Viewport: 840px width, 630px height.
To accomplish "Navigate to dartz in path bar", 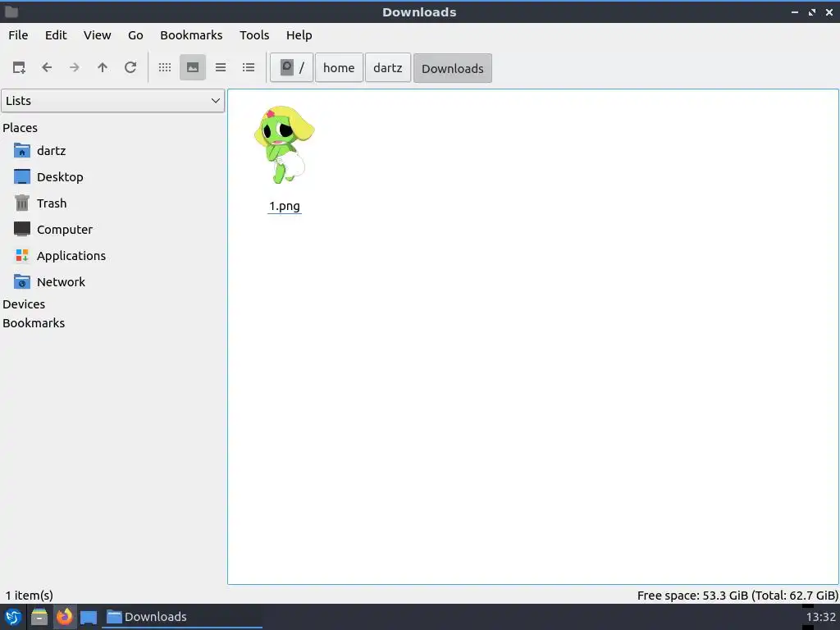I will pos(388,67).
